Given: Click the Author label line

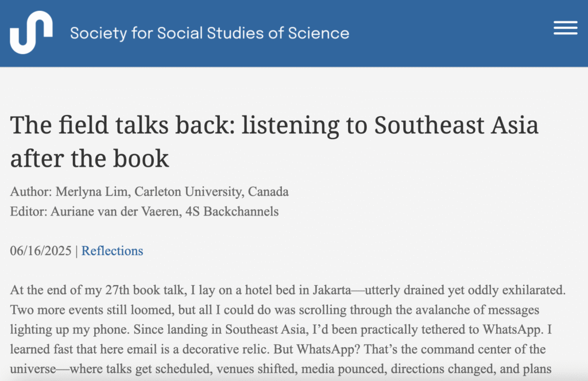Looking at the screenshot, I should [x=29, y=192].
